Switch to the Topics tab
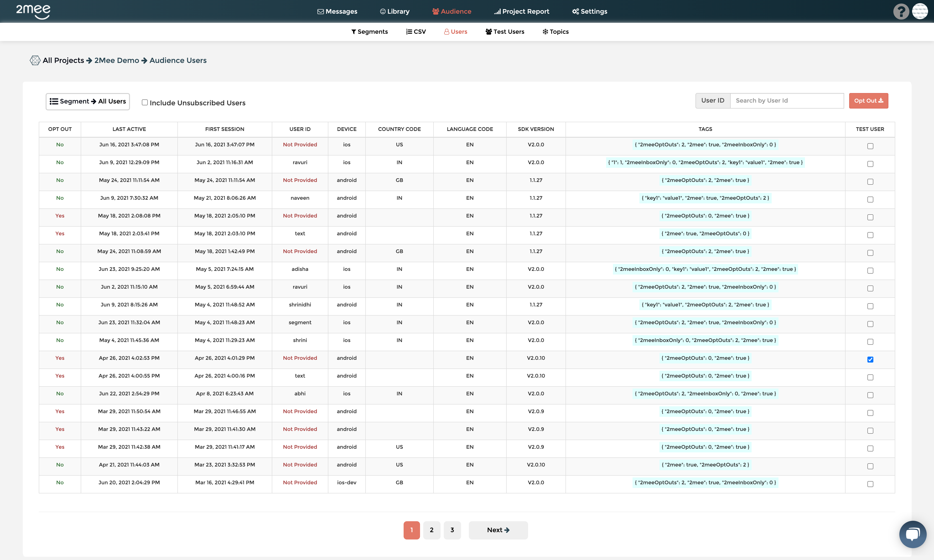The height and width of the screenshot is (560, 934). pyautogui.click(x=555, y=32)
